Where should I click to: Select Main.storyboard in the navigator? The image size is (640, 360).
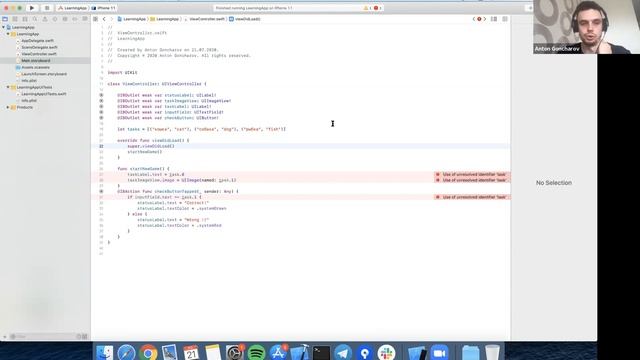click(x=36, y=60)
